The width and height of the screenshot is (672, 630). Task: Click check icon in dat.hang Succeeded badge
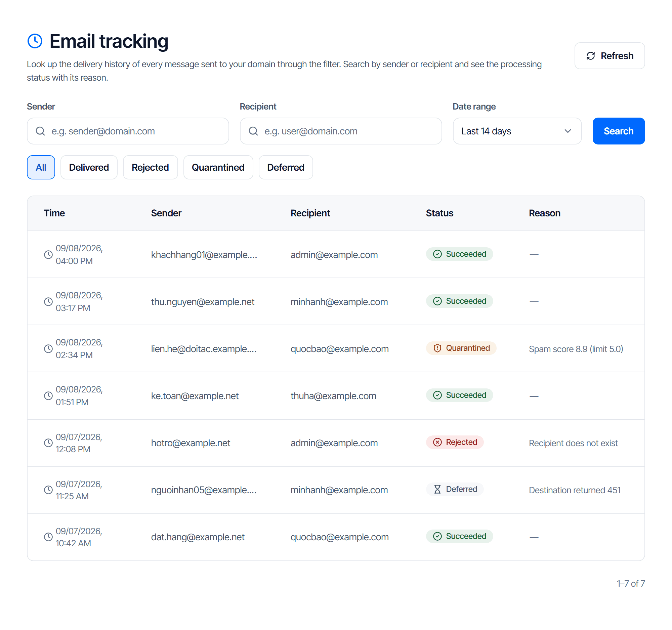pyautogui.click(x=437, y=536)
